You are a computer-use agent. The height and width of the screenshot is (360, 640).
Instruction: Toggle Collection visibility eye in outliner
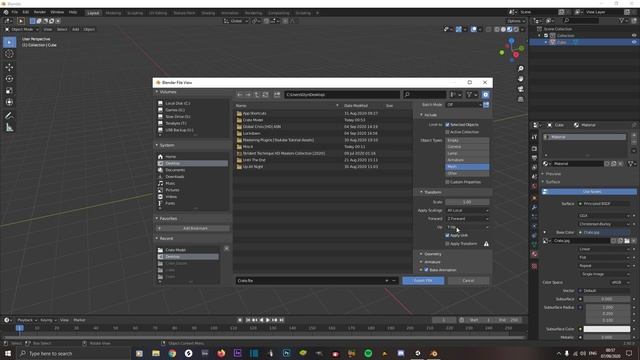pyautogui.click(x=634, y=36)
